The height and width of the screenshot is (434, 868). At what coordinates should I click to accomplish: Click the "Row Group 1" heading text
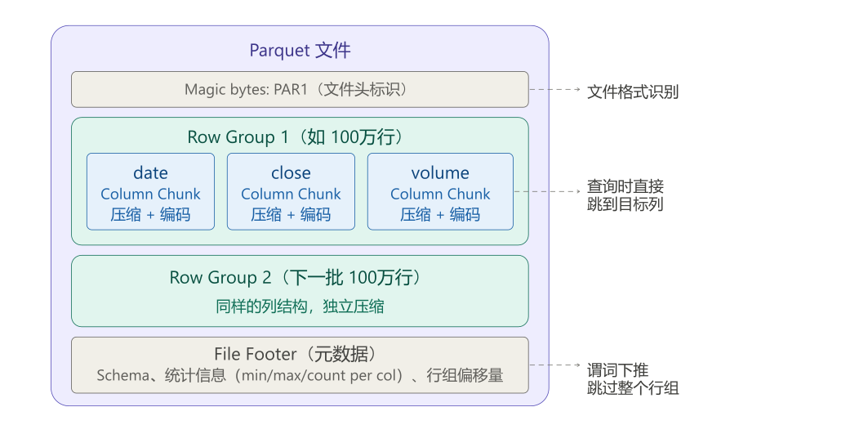pos(295,136)
